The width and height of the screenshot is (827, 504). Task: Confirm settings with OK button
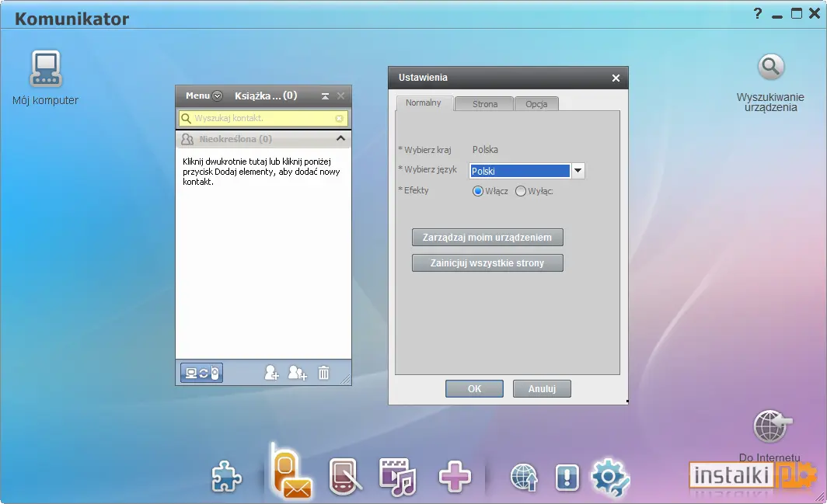[474, 388]
